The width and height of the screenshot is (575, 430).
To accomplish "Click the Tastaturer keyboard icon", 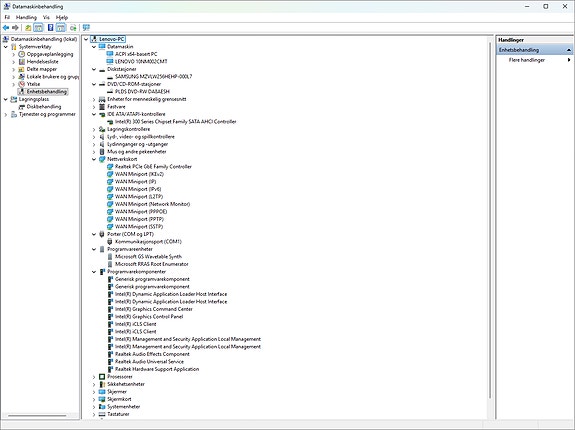I will (102, 414).
